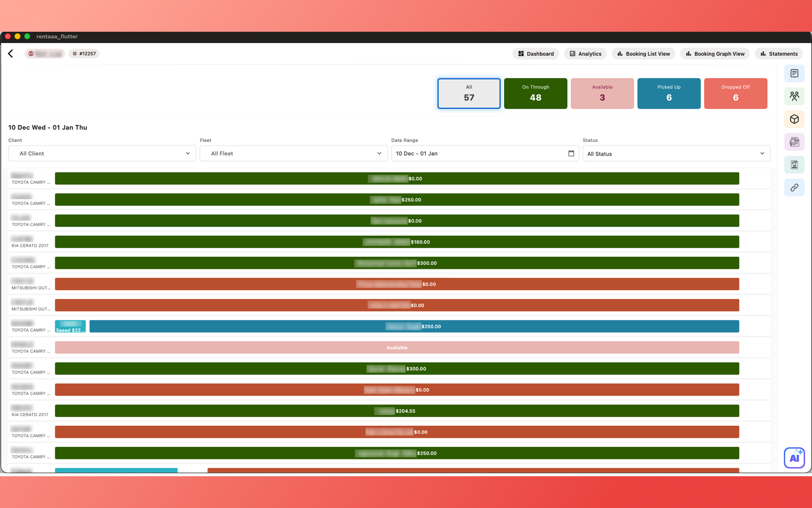Click the 'Date Range' field label
Image resolution: width=812 pixels, height=508 pixels.
[404, 140]
